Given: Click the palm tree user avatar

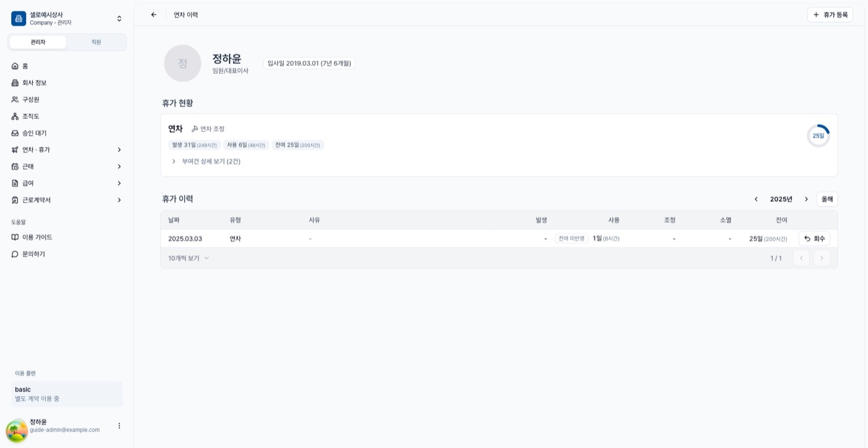Looking at the screenshot, I should pyautogui.click(x=17, y=429).
